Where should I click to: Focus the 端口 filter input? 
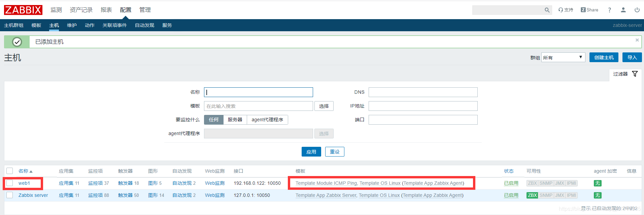coord(423,120)
